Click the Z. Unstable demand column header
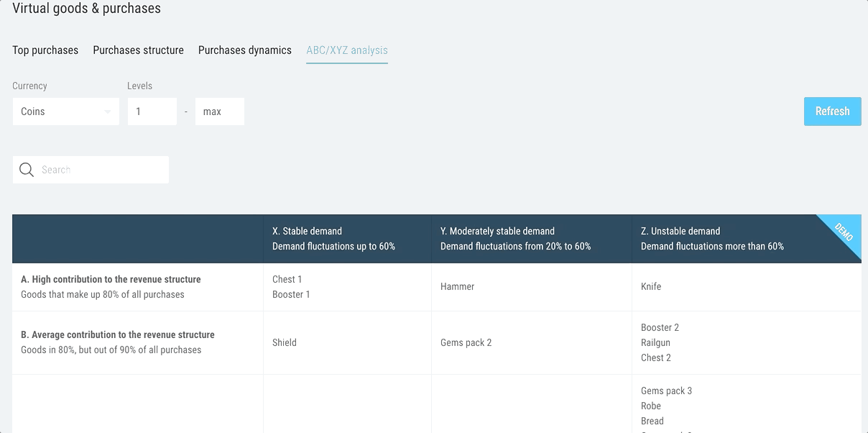 click(747, 239)
